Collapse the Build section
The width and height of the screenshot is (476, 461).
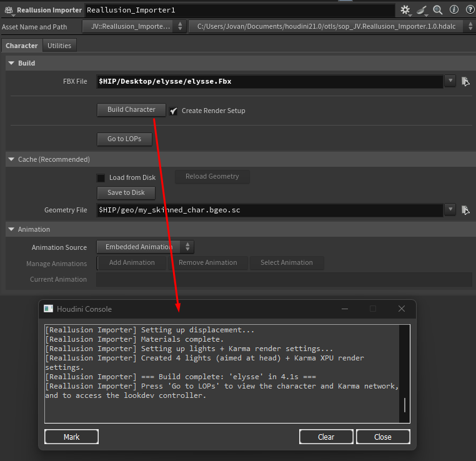(11, 63)
